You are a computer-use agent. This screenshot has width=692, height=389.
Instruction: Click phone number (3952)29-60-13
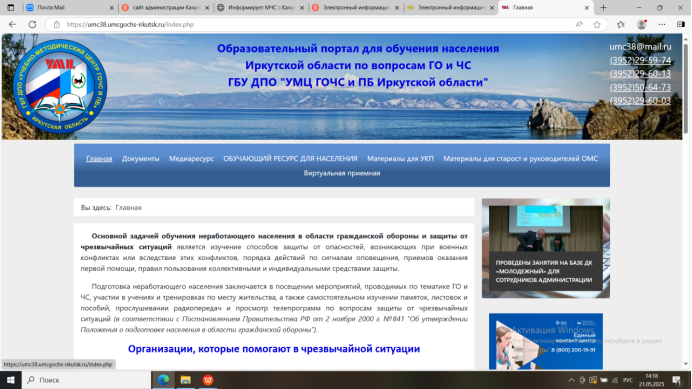640,73
